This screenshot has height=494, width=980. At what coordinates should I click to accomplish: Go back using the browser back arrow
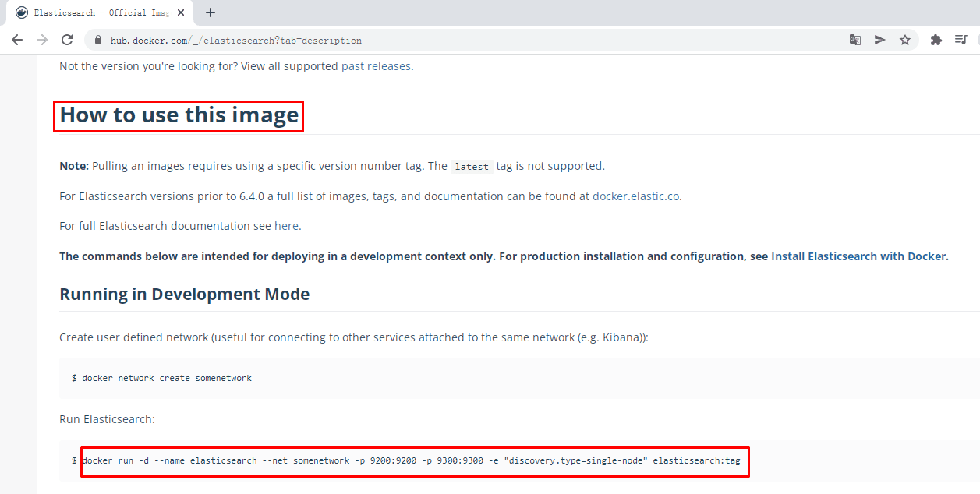(17, 40)
